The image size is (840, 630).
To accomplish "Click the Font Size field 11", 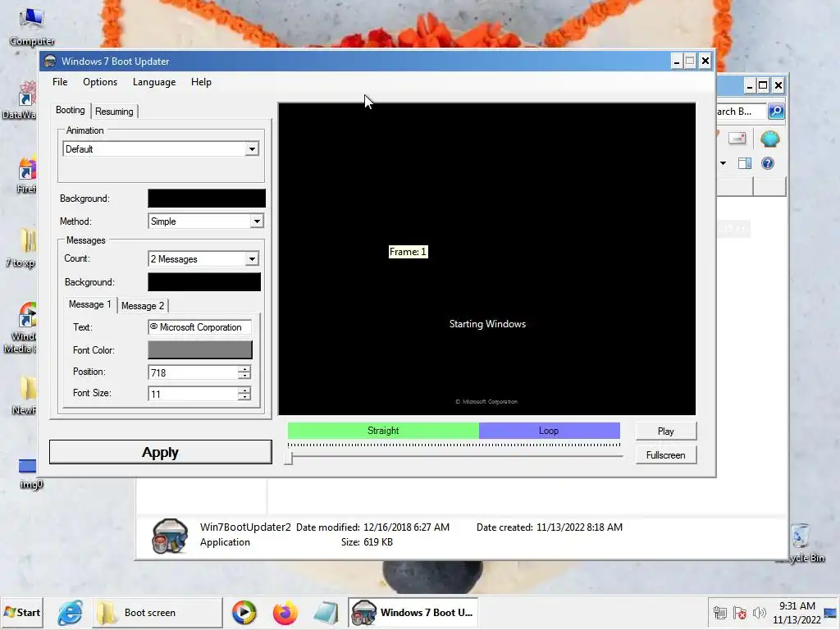I will 192,394.
